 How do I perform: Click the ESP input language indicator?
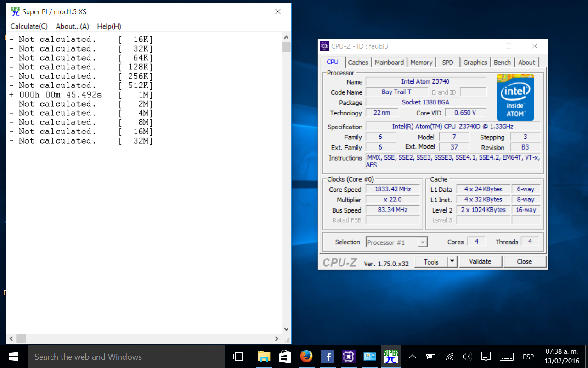coord(528,356)
